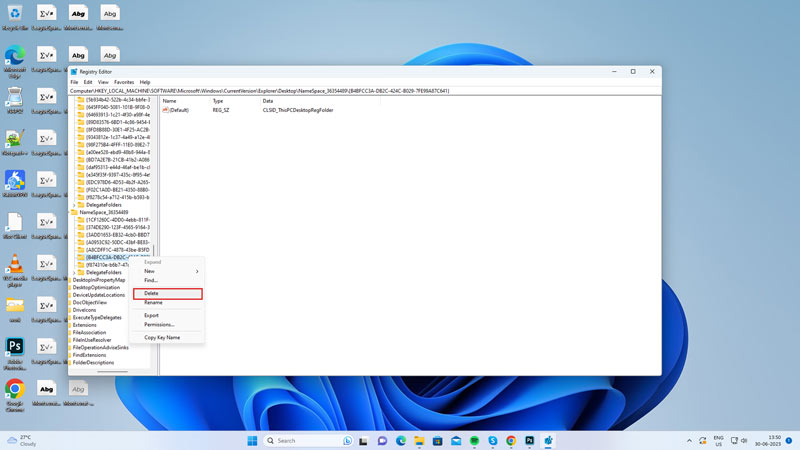Select the {374DE290-123F key
The image size is (800, 450).
click(118, 227)
